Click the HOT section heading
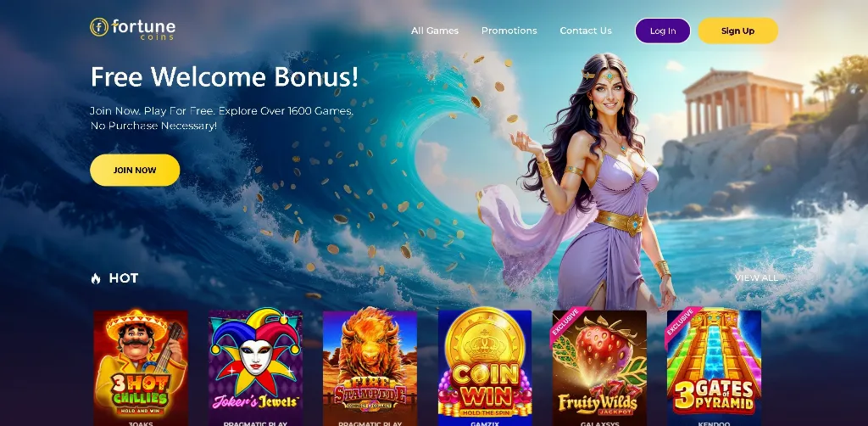 [124, 278]
